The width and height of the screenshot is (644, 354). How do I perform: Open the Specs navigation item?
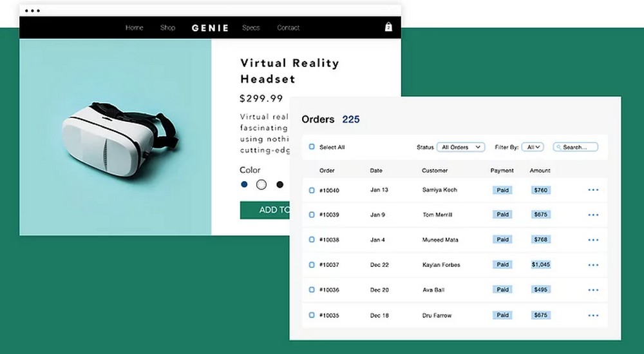[251, 28]
